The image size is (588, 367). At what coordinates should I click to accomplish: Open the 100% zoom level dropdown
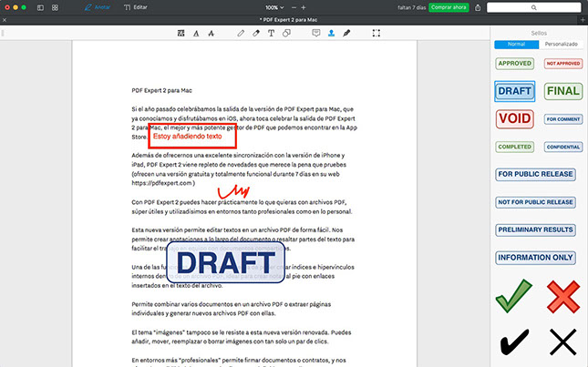(275, 6)
